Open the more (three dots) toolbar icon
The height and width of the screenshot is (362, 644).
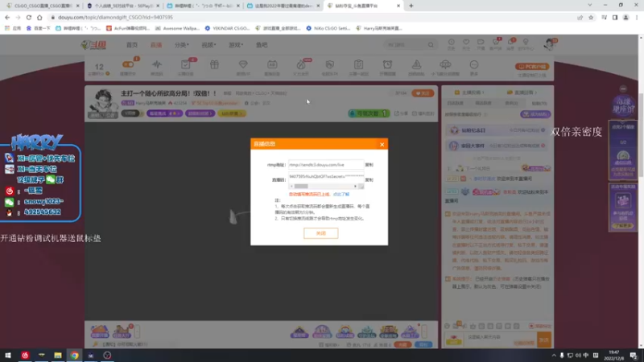474,64
